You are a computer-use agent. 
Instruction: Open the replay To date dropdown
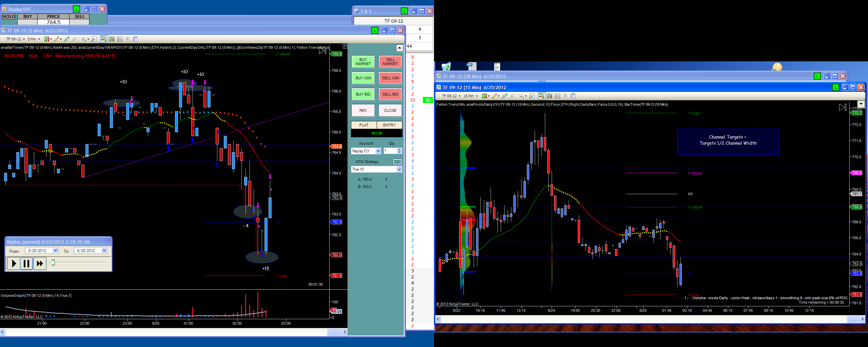click(x=104, y=250)
